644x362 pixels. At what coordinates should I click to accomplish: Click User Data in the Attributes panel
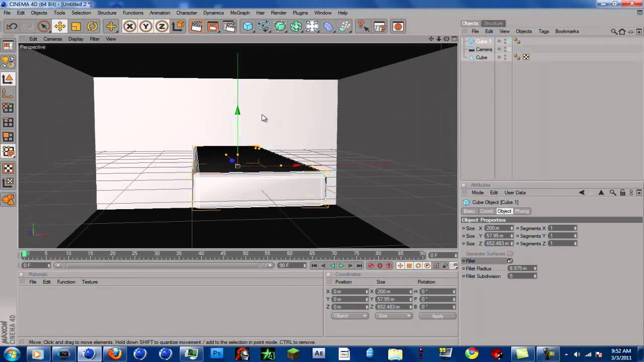pyautogui.click(x=515, y=193)
